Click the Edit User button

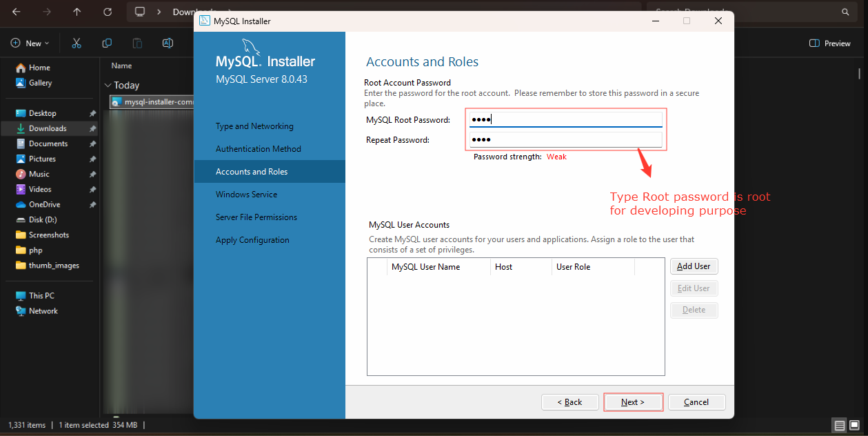click(x=694, y=288)
